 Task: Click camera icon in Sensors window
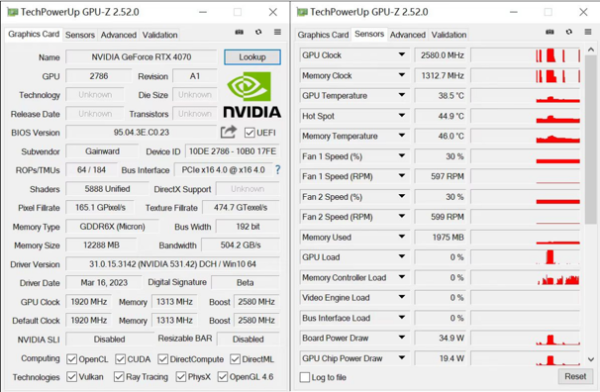tap(550, 32)
